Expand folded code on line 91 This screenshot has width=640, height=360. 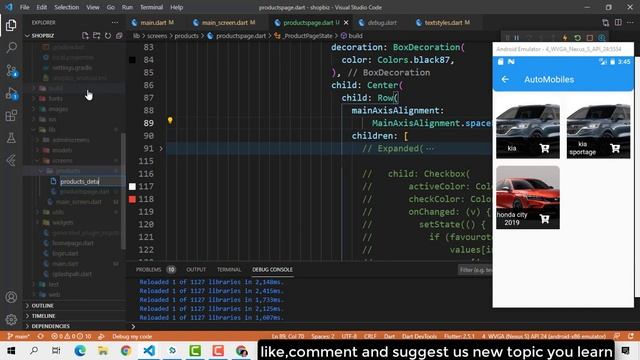tap(161, 149)
